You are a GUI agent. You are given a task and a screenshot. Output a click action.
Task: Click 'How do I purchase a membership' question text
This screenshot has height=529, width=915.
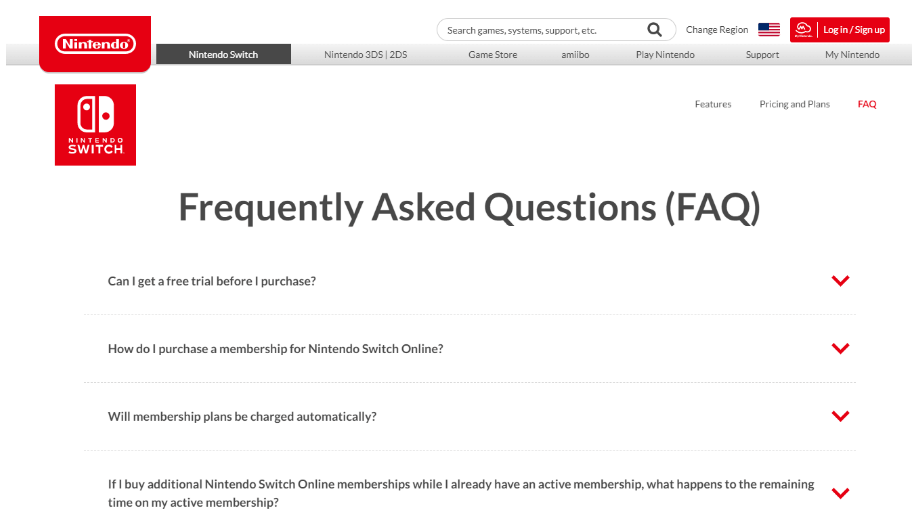(x=275, y=349)
